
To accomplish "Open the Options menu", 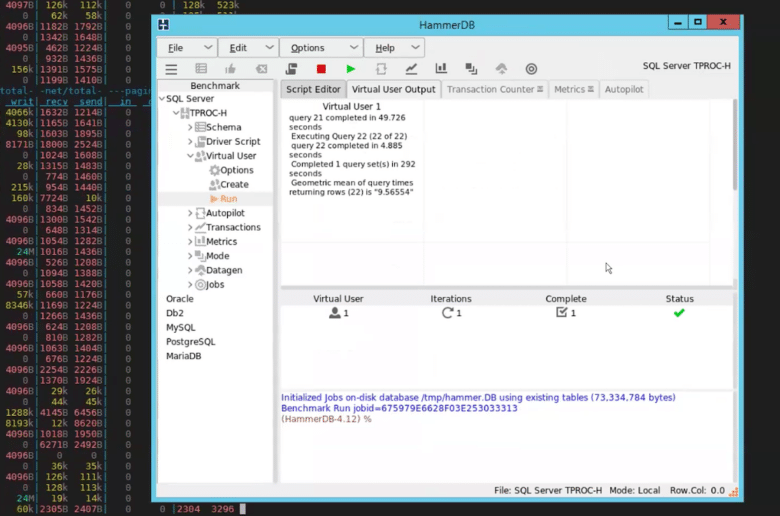I will coord(321,48).
